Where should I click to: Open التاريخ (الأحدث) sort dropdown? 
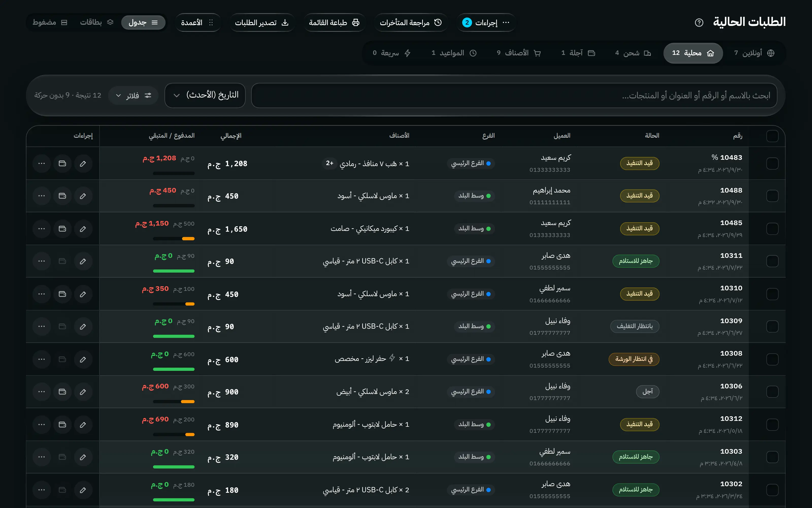coord(205,96)
